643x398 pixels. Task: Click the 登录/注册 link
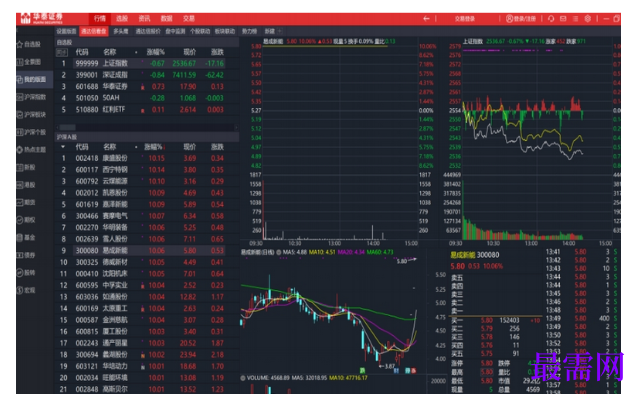click(x=521, y=18)
